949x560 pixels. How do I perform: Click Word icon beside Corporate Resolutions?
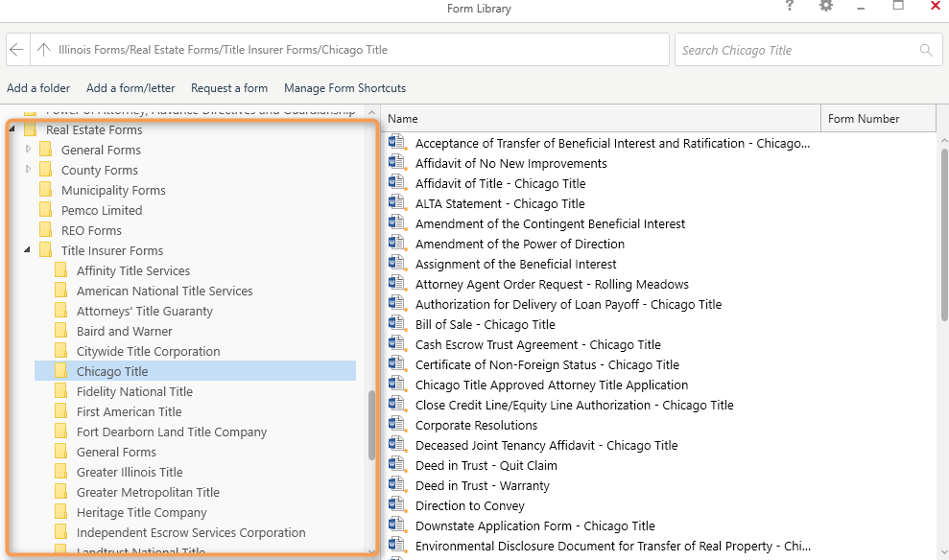click(x=396, y=424)
